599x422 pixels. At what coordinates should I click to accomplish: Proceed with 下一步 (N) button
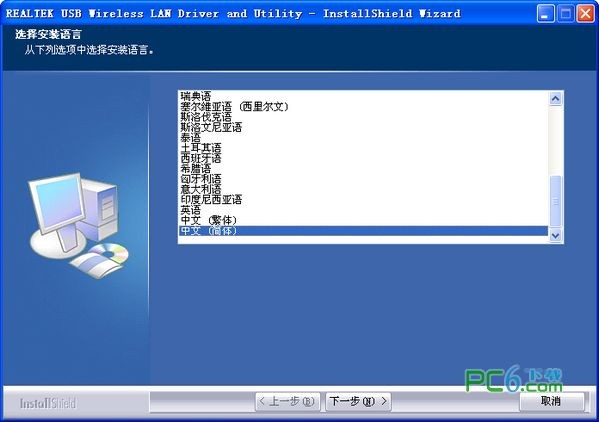358,401
